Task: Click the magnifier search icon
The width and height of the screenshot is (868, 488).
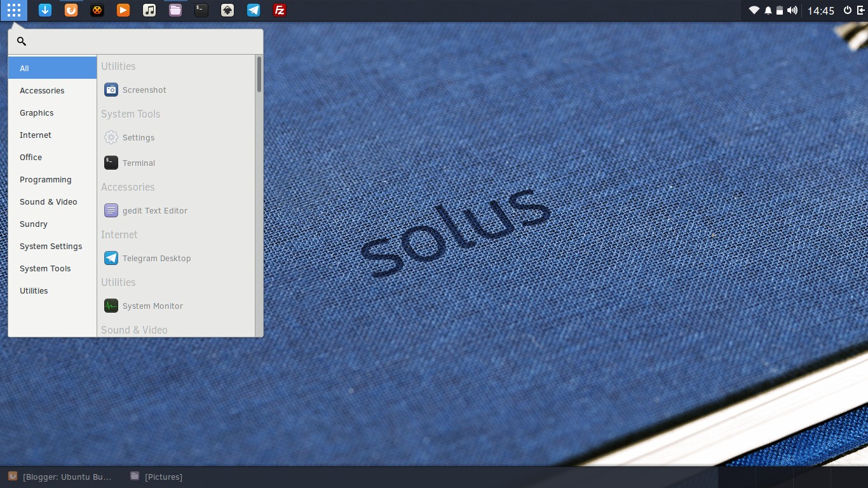Action: pyautogui.click(x=22, y=41)
